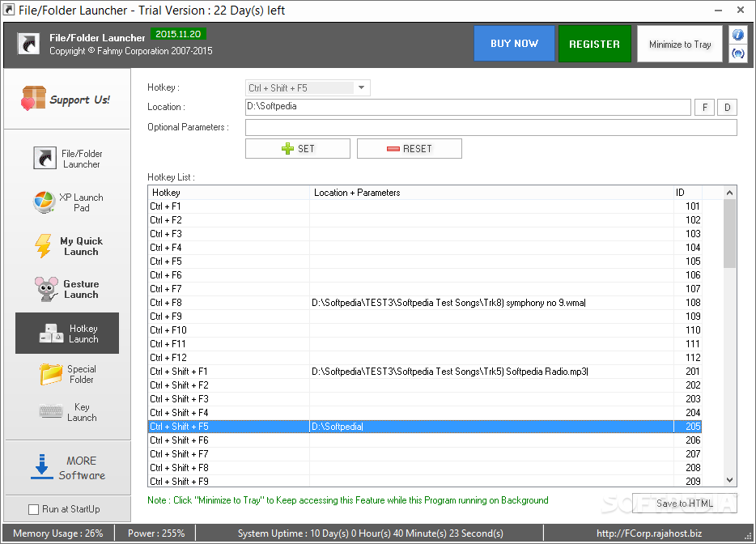Screen dimensions: 756x544
Task: Click the Location input field
Action: click(x=468, y=107)
